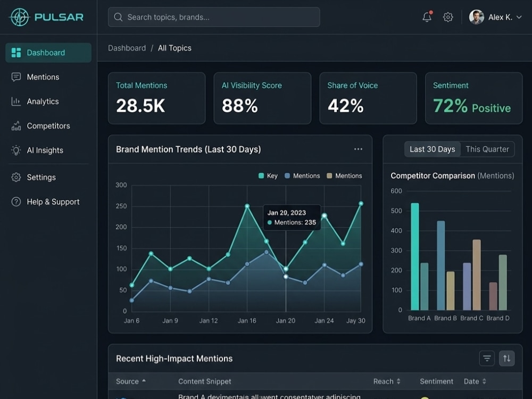Click the Sentiment column header in table
532x399 pixels.
(436, 381)
